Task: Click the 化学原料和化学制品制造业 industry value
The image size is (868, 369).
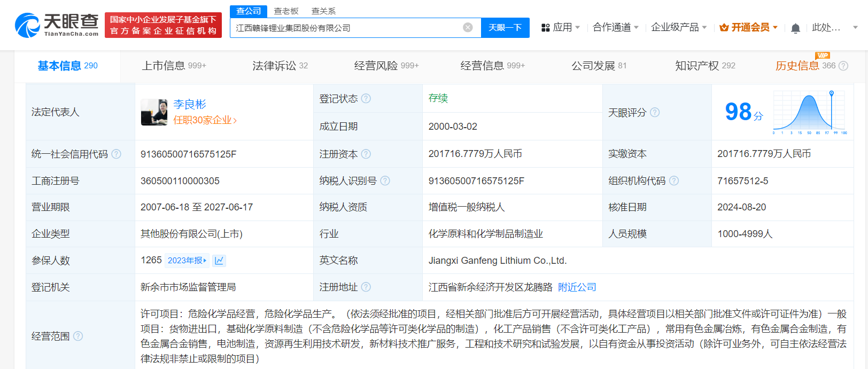Action: coord(486,234)
